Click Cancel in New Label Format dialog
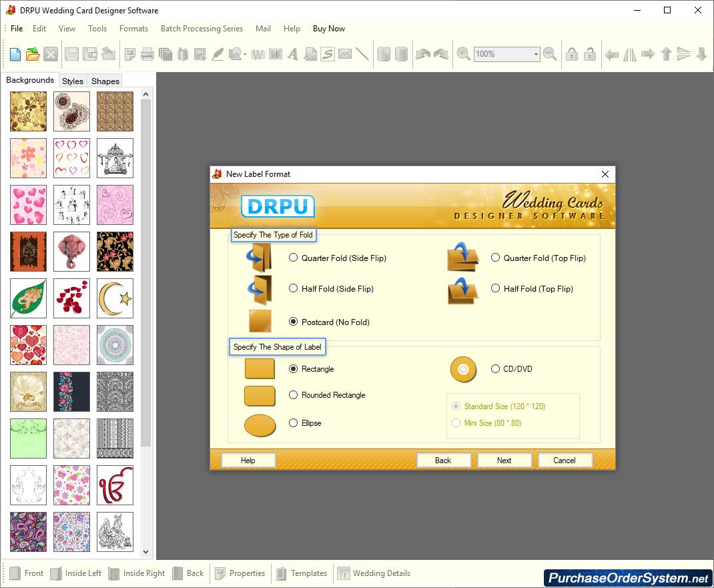Screen dimensions: 714x588 pos(565,460)
